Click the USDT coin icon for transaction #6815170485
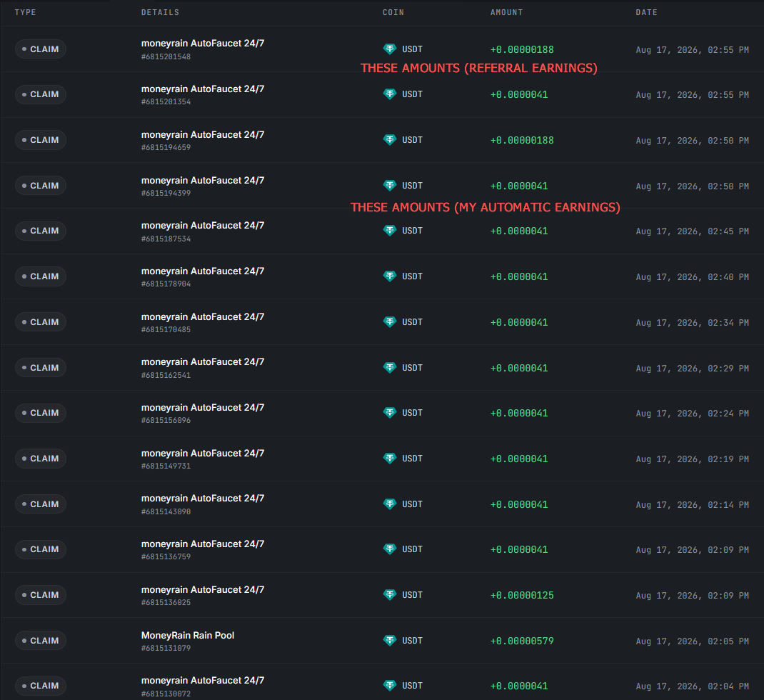 390,321
